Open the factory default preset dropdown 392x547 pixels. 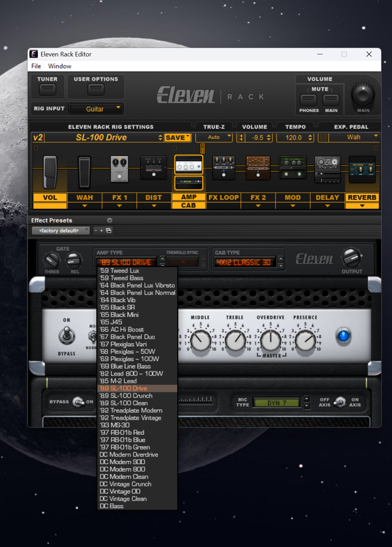coord(61,231)
